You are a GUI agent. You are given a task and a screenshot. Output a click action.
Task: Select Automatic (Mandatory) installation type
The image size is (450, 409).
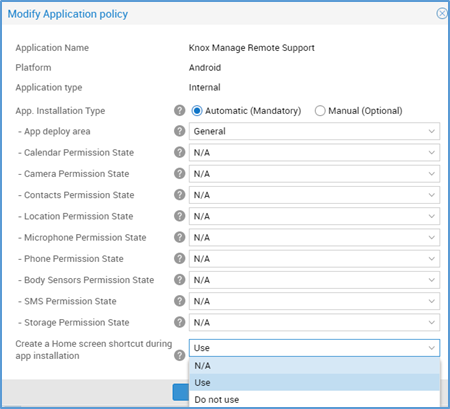[197, 111]
